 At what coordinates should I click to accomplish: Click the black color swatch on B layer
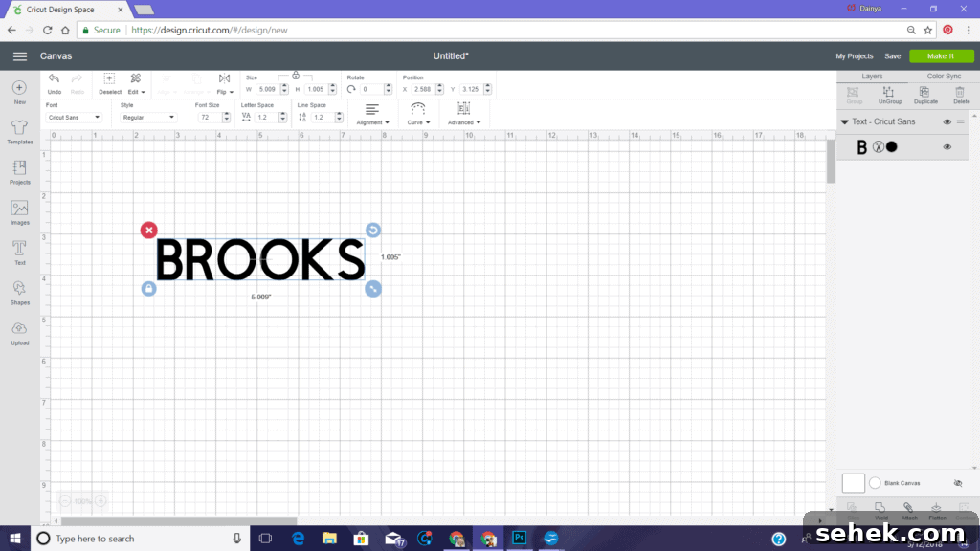click(892, 146)
